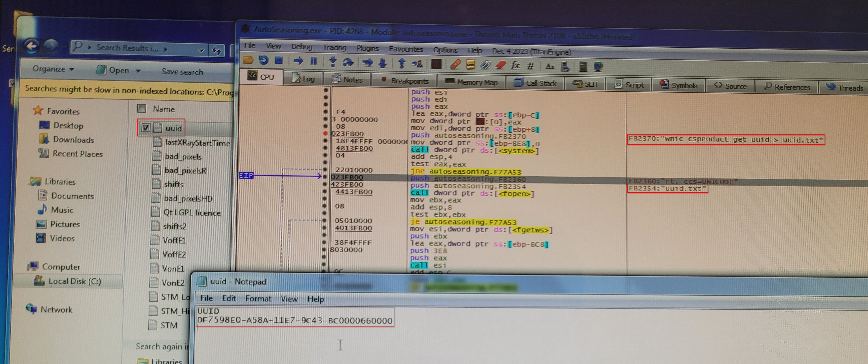Toggle the breakpoint dot beside push autoseasoning.FB2370

[x=326, y=133]
